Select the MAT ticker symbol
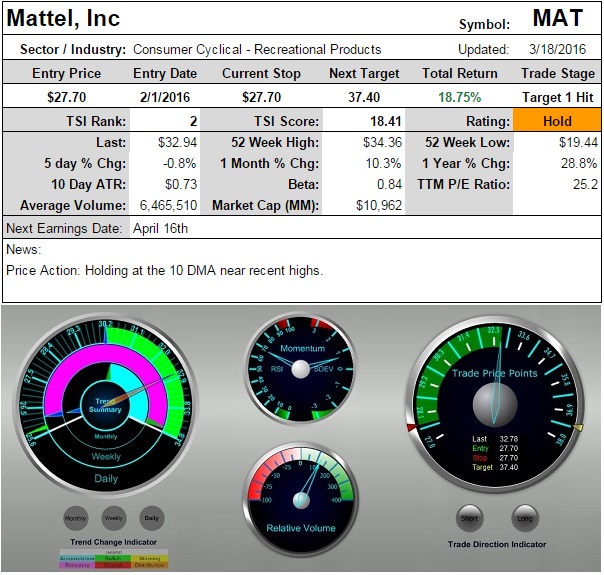 (557, 19)
